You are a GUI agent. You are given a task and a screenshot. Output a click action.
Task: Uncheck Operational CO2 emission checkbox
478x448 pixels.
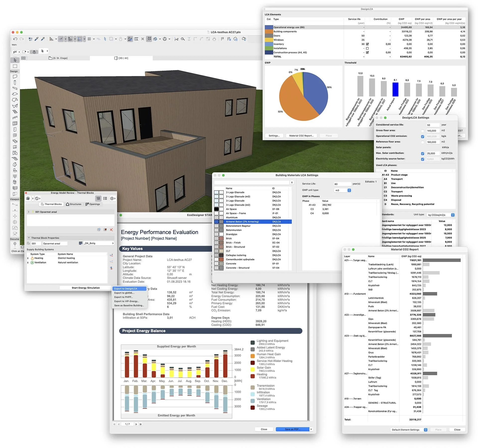tap(422, 136)
